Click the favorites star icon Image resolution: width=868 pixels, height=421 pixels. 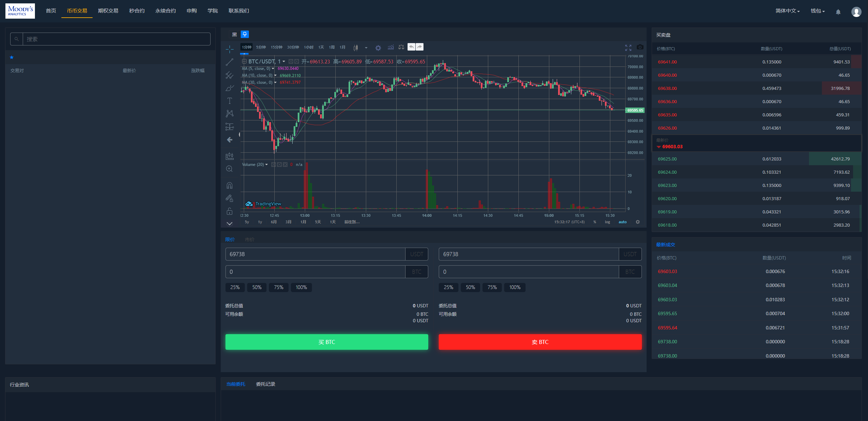point(12,57)
